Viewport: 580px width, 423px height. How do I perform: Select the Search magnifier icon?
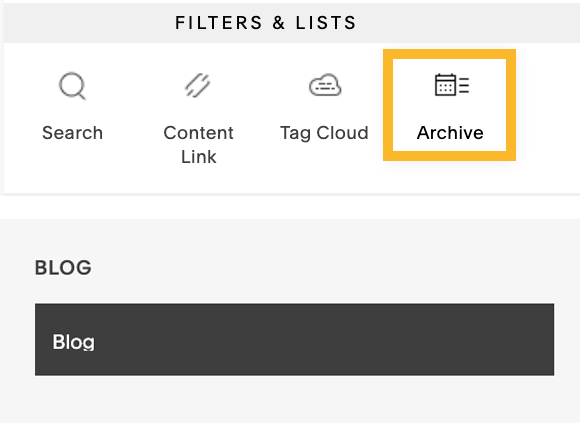click(x=72, y=86)
